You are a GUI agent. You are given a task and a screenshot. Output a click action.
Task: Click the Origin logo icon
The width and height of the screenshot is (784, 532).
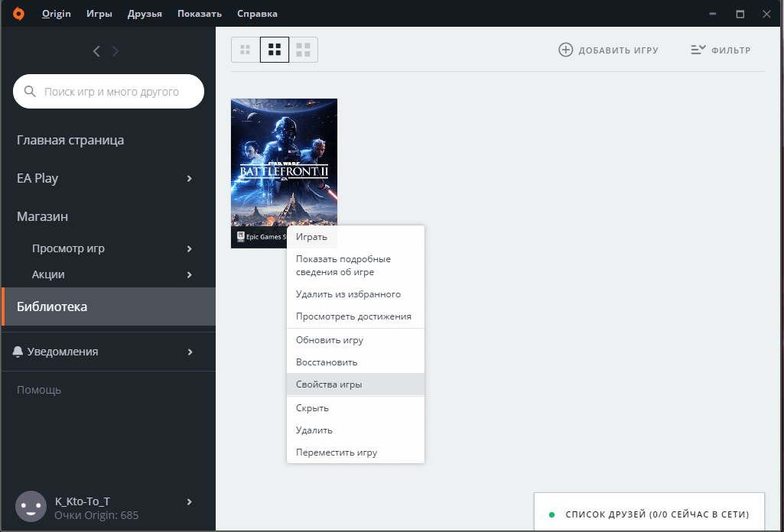point(19,14)
